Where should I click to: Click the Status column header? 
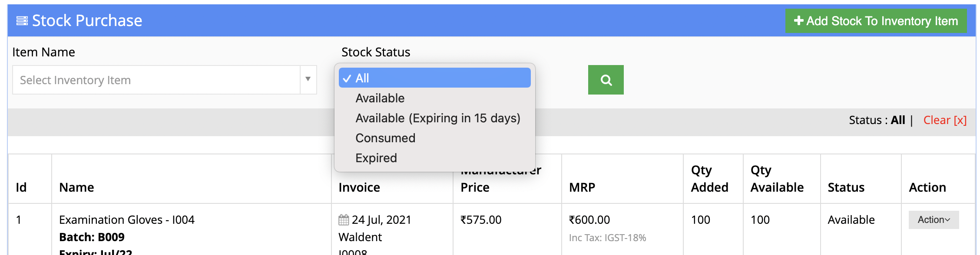pyautogui.click(x=846, y=187)
